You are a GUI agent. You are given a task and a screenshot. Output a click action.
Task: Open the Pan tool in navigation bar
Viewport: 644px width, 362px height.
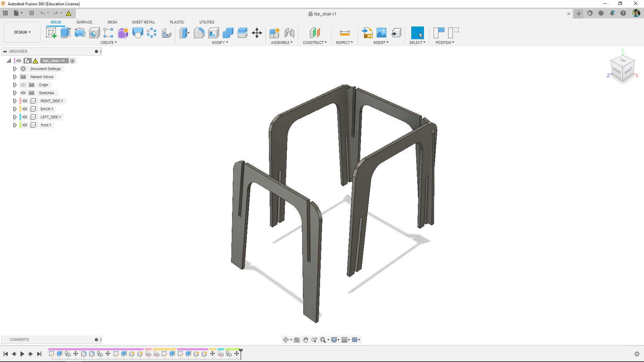tap(305, 340)
